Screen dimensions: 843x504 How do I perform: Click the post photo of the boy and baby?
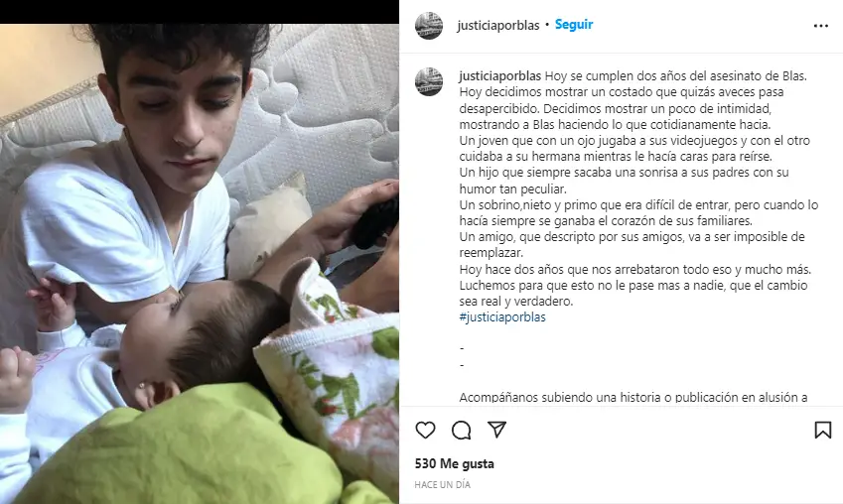pyautogui.click(x=200, y=263)
